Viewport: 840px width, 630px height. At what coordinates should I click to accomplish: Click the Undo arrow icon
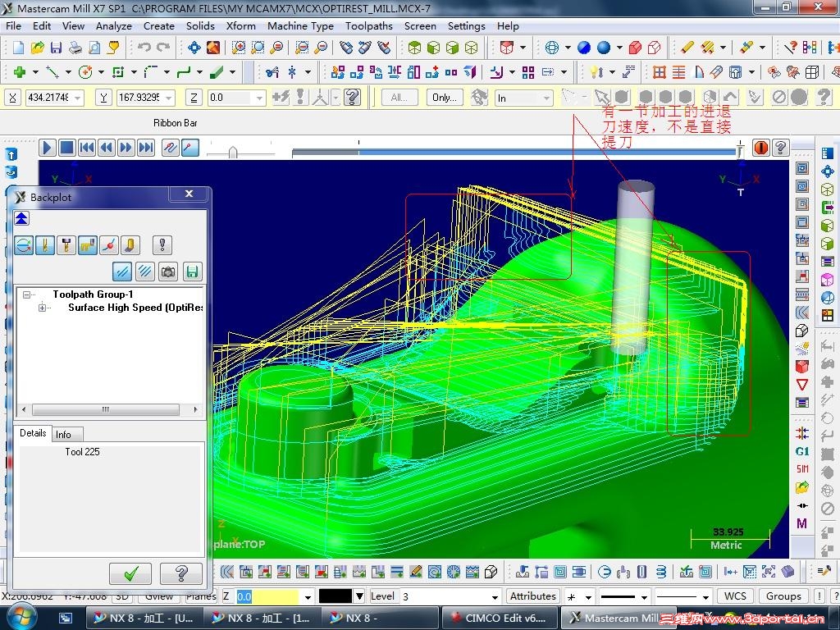(144, 48)
